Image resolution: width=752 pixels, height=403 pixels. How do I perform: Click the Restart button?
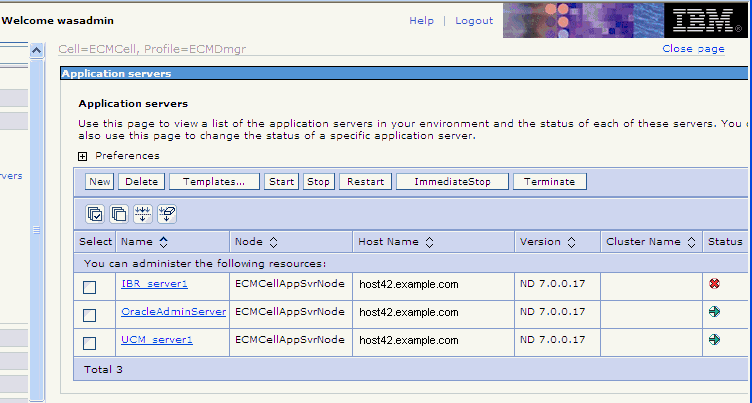pos(365,182)
